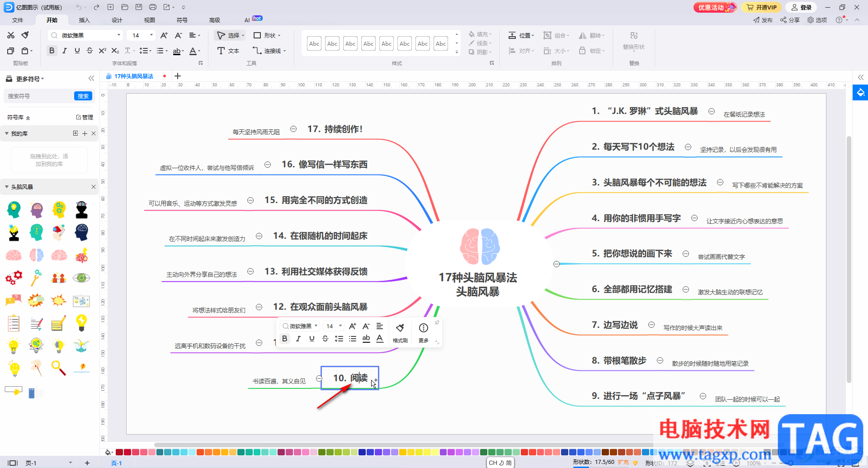Screen dimensions: 868x468
Task: Click the Print icon in title bar
Action: pos(153,7)
